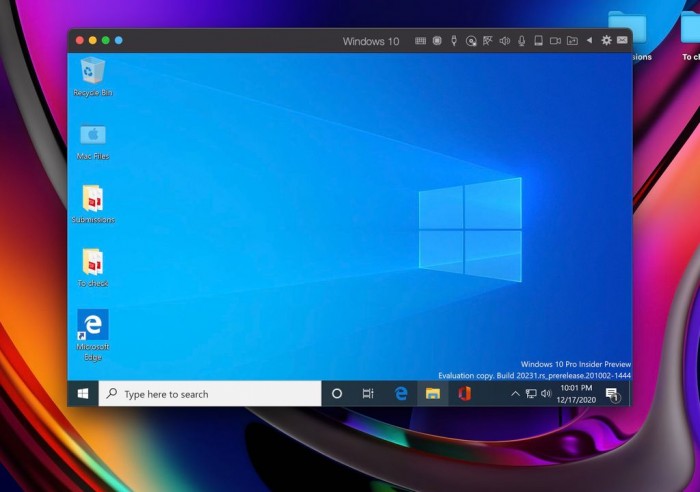
Task: Collapse the title bar icons with left arrow
Action: pos(589,41)
